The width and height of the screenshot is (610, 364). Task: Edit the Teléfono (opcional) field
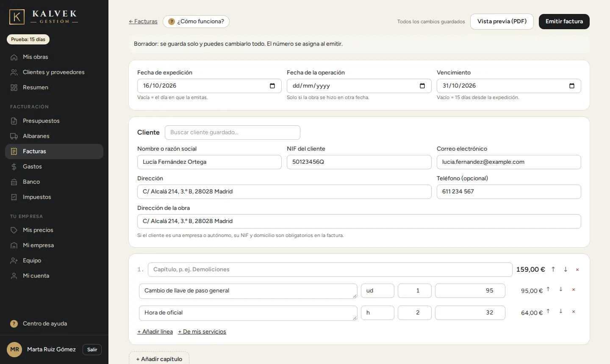[x=509, y=192]
